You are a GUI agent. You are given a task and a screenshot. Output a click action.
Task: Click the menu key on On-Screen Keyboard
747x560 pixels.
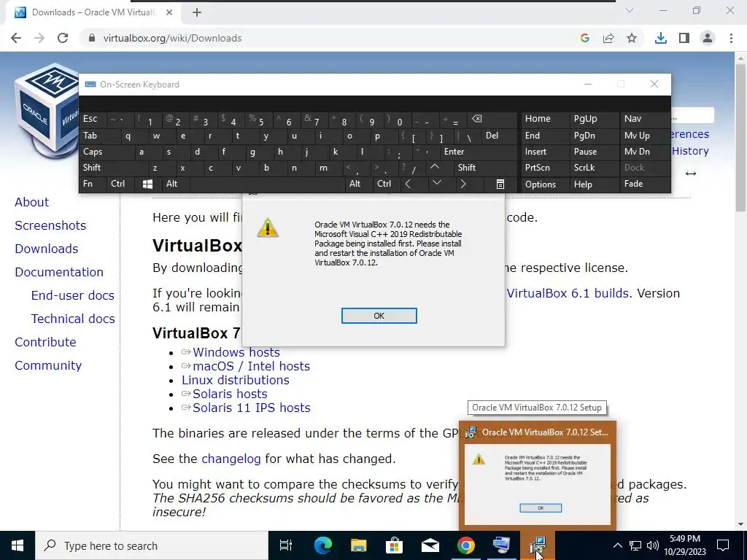(500, 184)
